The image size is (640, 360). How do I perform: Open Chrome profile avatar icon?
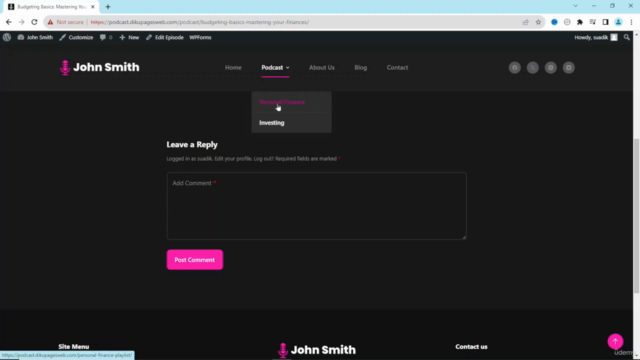618,22
